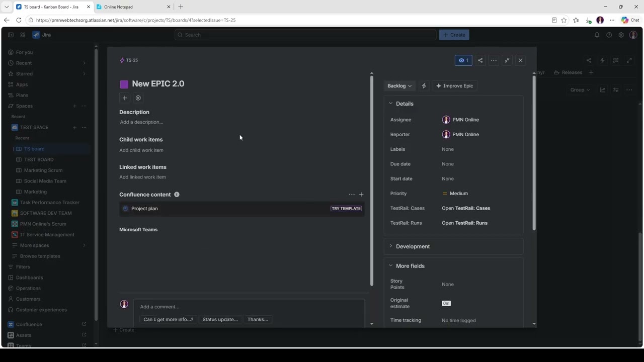The height and width of the screenshot is (362, 644).
Task: Open the Jira help icon
Action: (x=609, y=35)
